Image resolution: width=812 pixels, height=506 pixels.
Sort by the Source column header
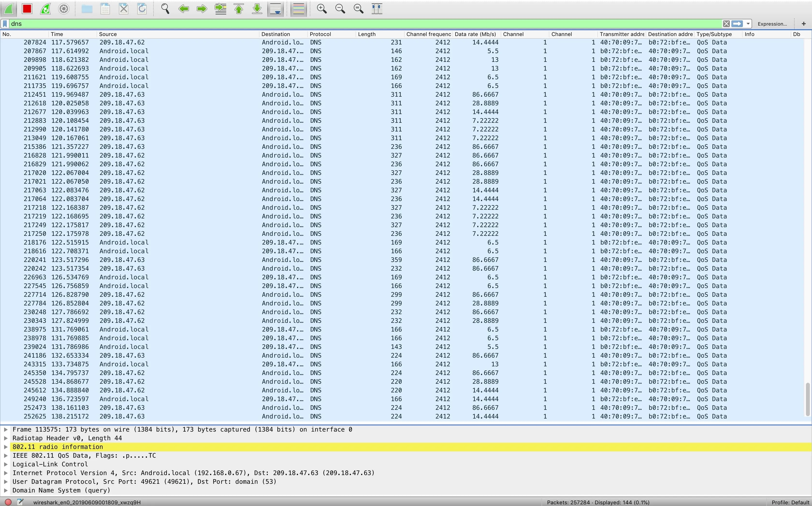point(178,34)
